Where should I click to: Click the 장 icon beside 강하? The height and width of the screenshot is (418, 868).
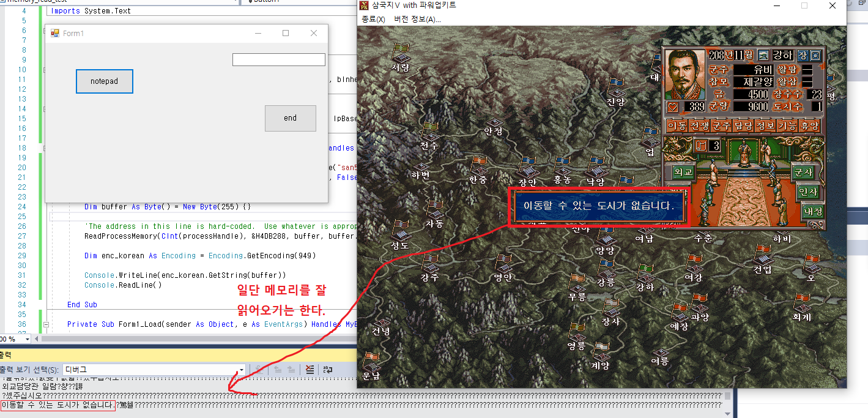pos(802,56)
